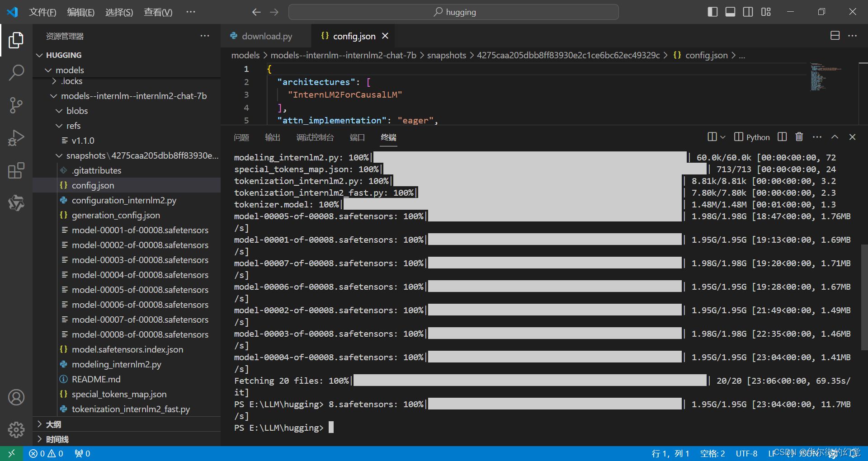
Task: Click the ports forwarded status item
Action: point(82,453)
